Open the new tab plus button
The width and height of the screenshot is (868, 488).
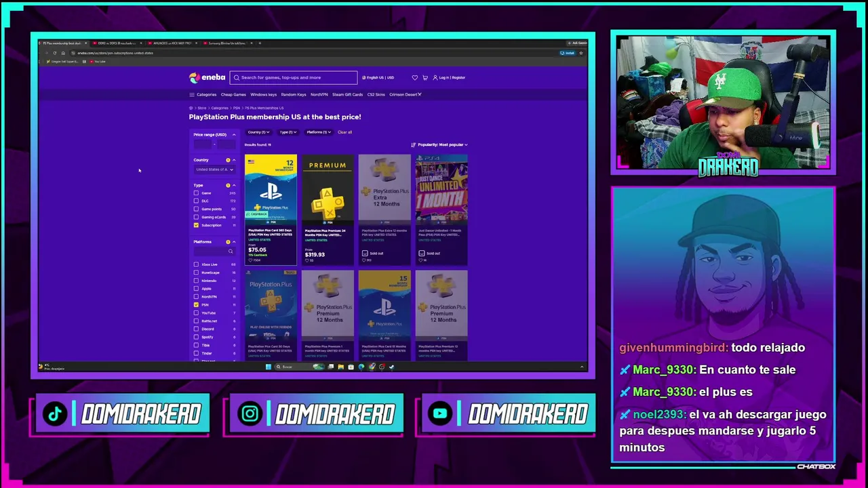pos(260,43)
